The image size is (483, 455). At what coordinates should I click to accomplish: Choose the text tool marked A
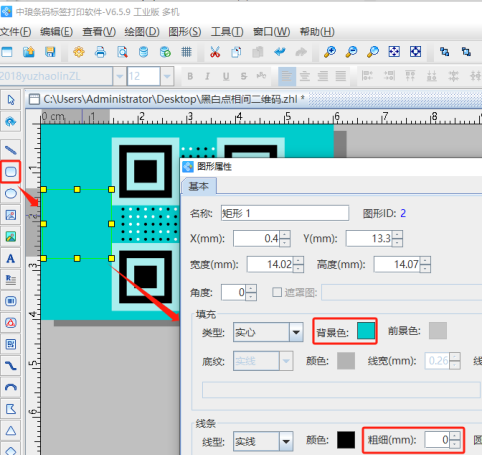coord(11,258)
